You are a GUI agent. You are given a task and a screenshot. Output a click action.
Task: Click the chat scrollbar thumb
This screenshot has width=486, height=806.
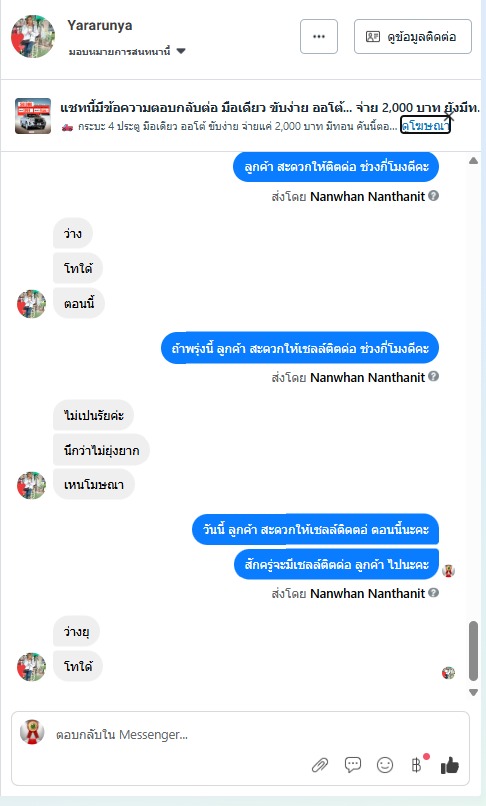click(474, 651)
